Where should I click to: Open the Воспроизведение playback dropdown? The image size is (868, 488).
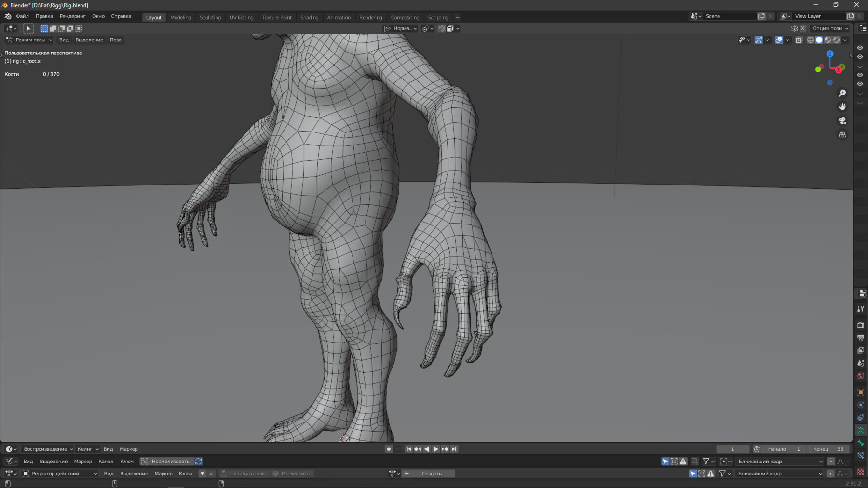[x=48, y=449]
